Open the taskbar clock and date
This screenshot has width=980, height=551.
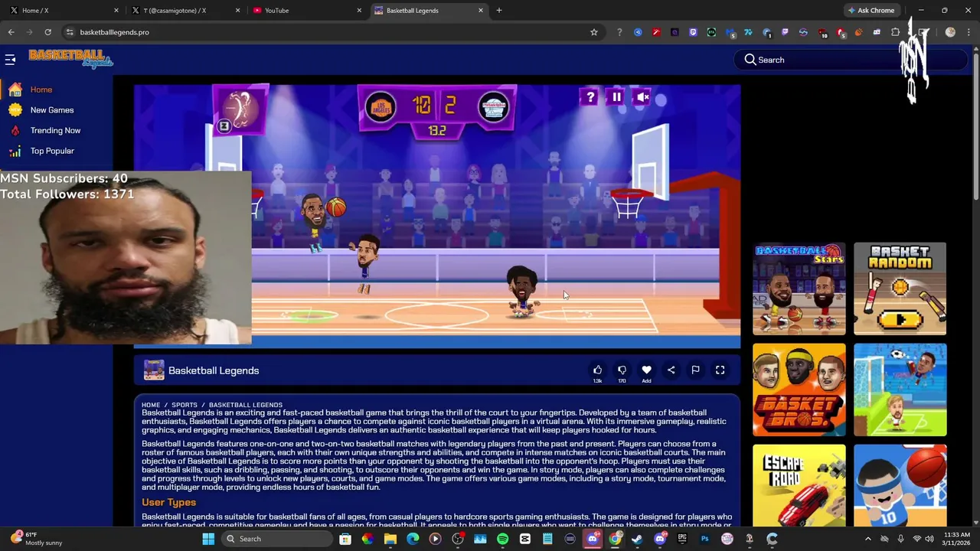tap(957, 539)
